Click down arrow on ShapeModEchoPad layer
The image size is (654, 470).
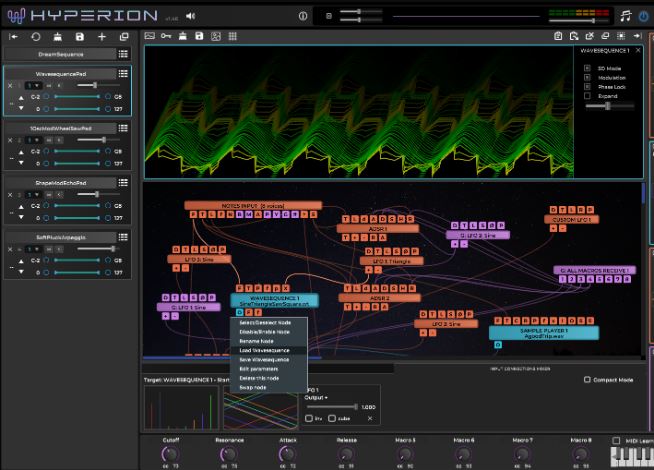point(21,217)
